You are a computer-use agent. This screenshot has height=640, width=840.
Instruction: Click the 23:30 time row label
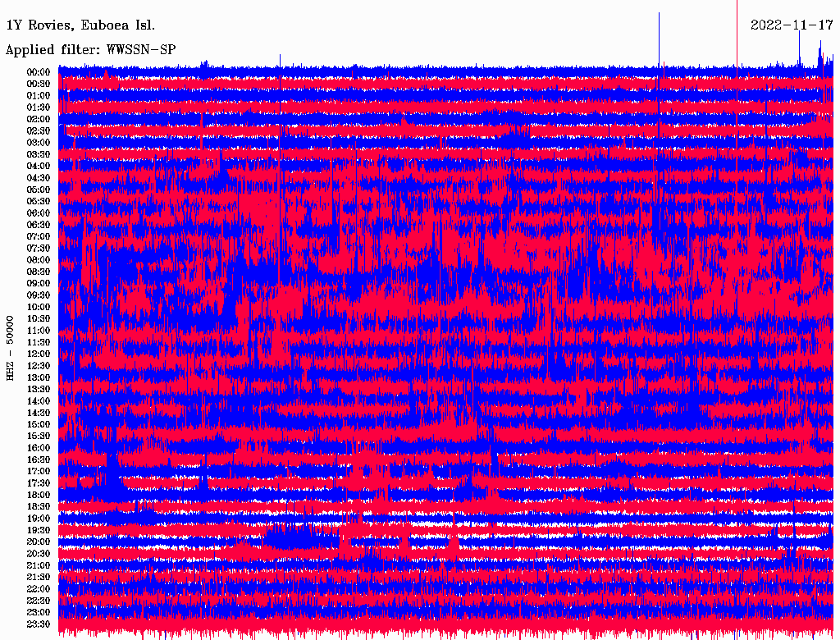[39, 624]
